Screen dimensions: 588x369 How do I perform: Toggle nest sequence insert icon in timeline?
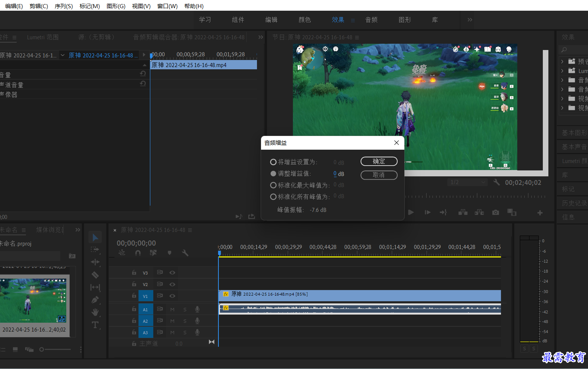coord(122,253)
